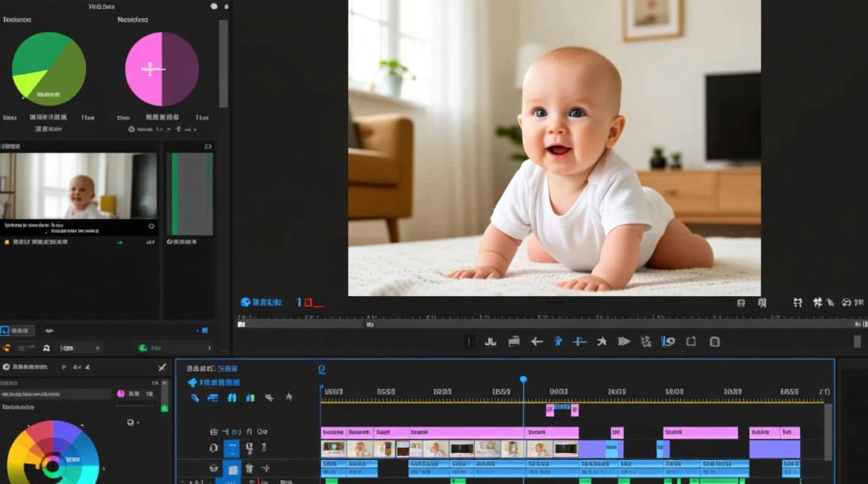Screen dimensions: 868x484
Task: Click the small green ring on the baby thumbnail
Action: click(151, 226)
